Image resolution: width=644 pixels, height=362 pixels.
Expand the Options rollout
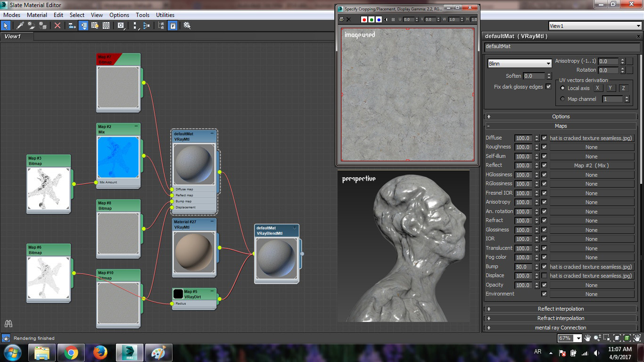561,116
